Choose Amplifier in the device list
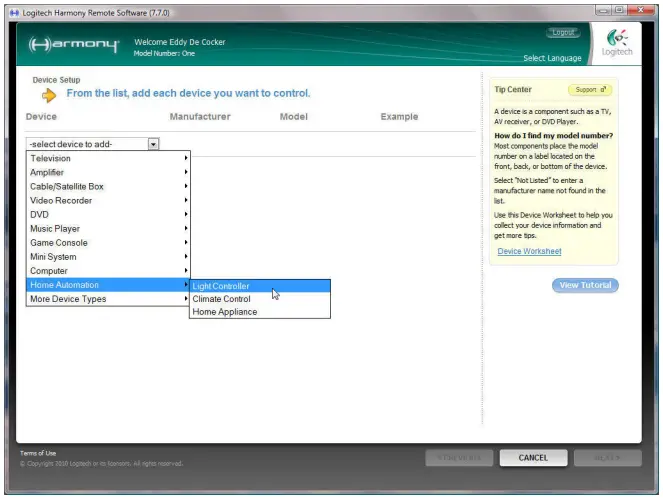This screenshot has width=663, height=499. click(x=108, y=172)
